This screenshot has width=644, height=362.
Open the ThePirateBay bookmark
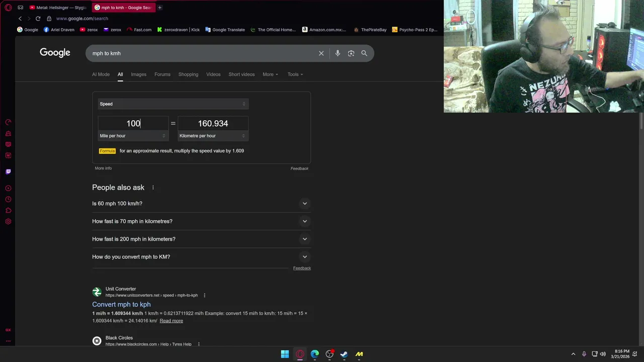click(370, 30)
